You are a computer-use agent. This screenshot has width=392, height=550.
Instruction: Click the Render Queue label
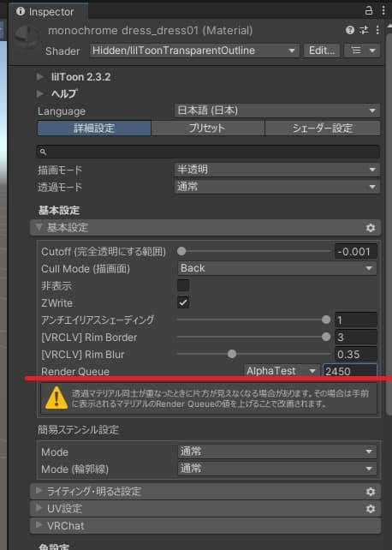tap(75, 371)
